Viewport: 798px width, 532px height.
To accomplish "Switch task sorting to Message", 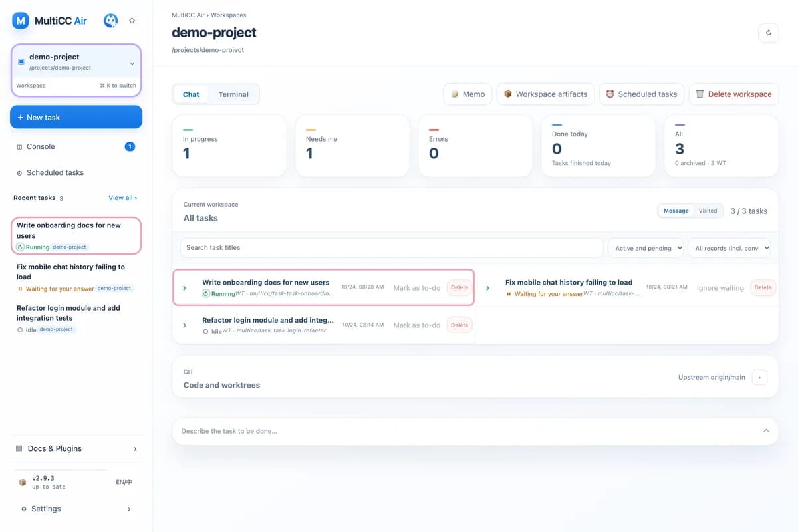I will pyautogui.click(x=676, y=211).
